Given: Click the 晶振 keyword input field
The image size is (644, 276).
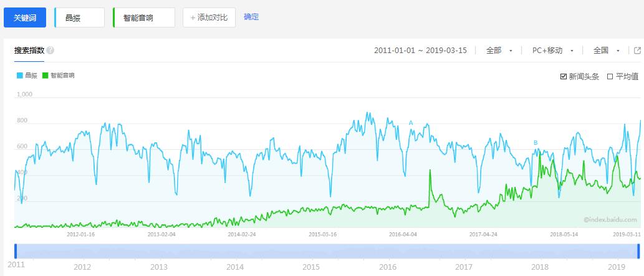Looking at the screenshot, I should tap(80, 17).
